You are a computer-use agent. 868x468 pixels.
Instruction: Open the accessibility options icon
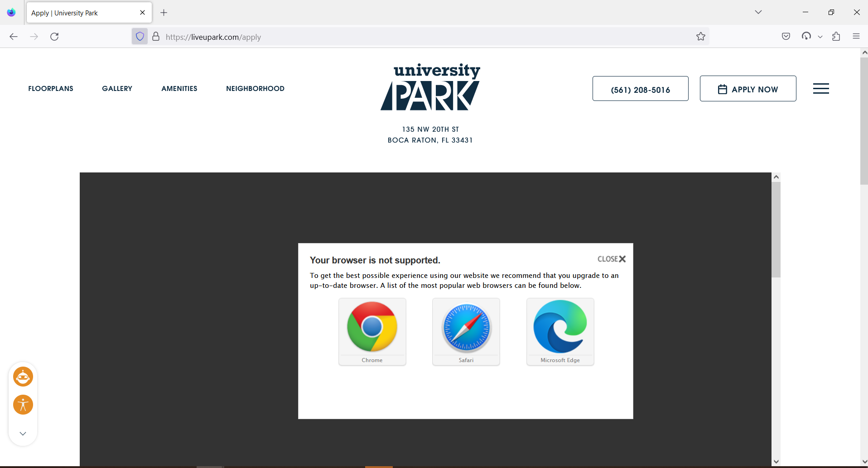click(23, 405)
